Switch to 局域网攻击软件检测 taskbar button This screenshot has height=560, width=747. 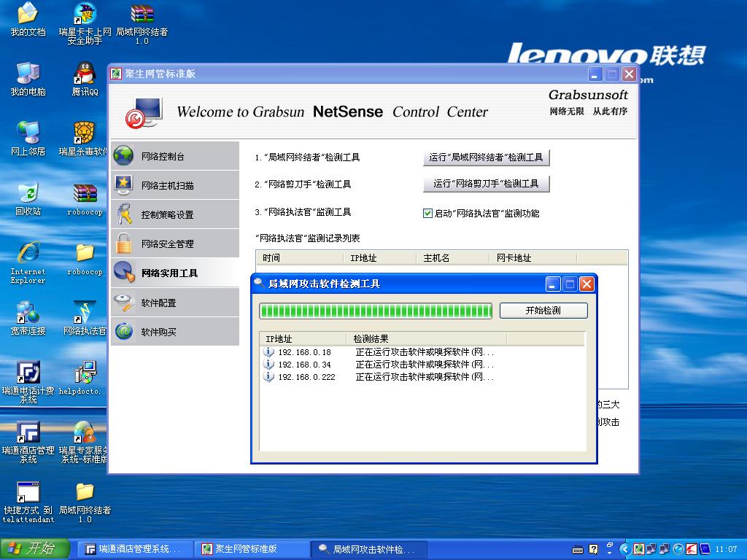369,549
